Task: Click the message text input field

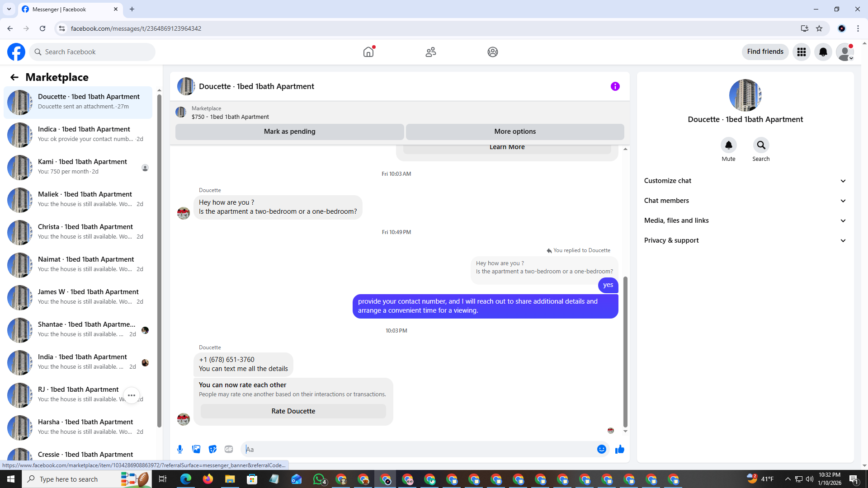Action: 418,449
